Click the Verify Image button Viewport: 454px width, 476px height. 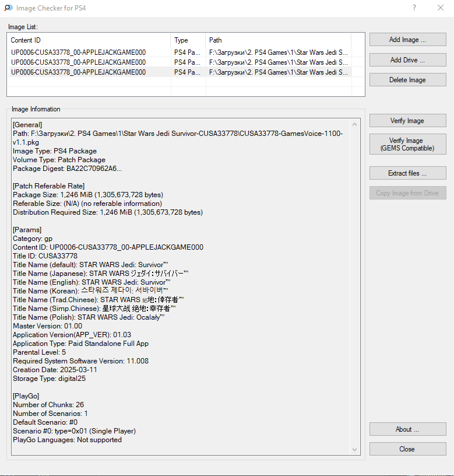tap(407, 121)
